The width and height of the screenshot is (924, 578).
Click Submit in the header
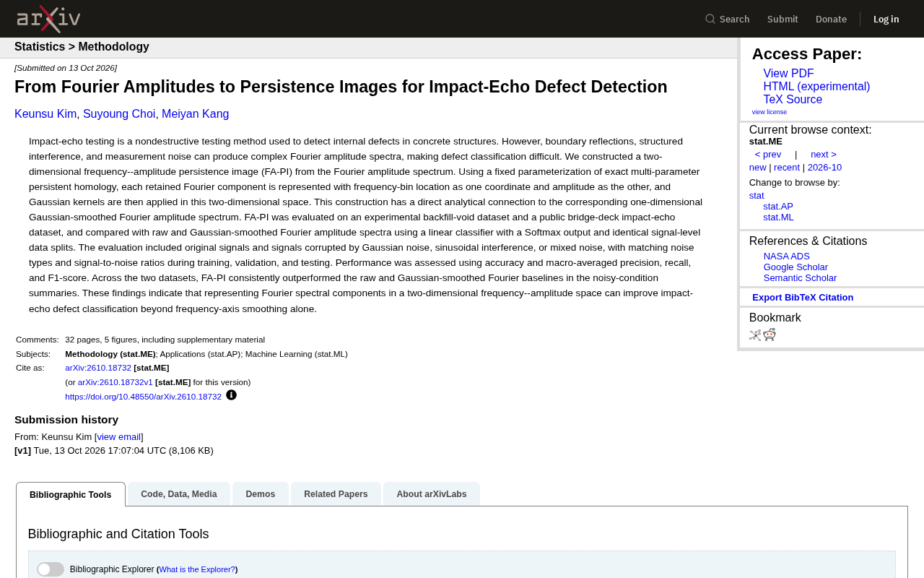point(783,19)
